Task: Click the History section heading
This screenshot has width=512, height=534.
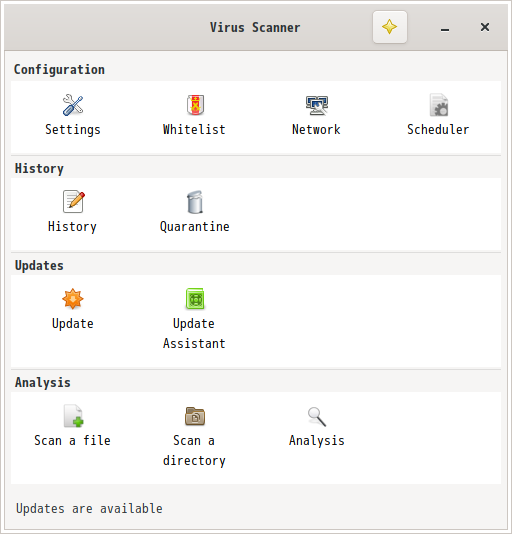Action: click(x=39, y=169)
